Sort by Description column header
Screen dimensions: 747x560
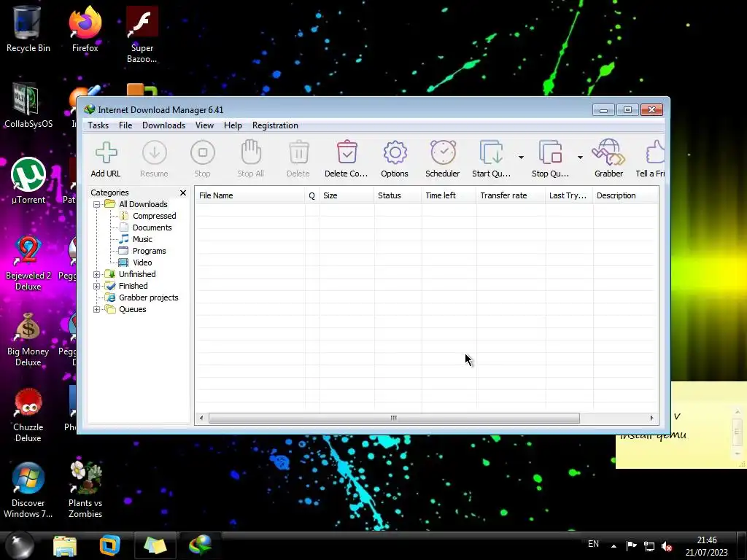pos(625,195)
